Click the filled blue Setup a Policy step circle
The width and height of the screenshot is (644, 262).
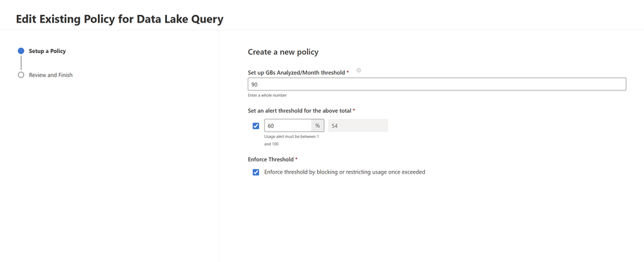click(x=21, y=51)
